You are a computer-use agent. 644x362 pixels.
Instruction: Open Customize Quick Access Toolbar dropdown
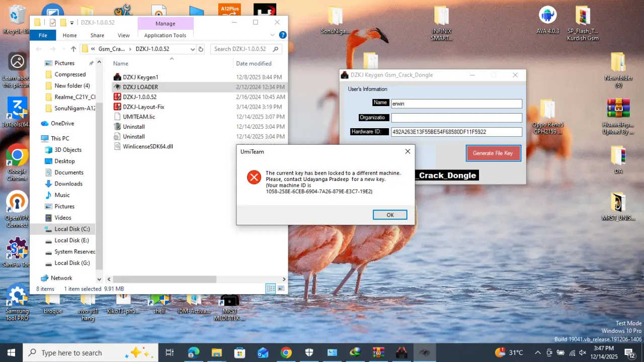[x=72, y=23]
